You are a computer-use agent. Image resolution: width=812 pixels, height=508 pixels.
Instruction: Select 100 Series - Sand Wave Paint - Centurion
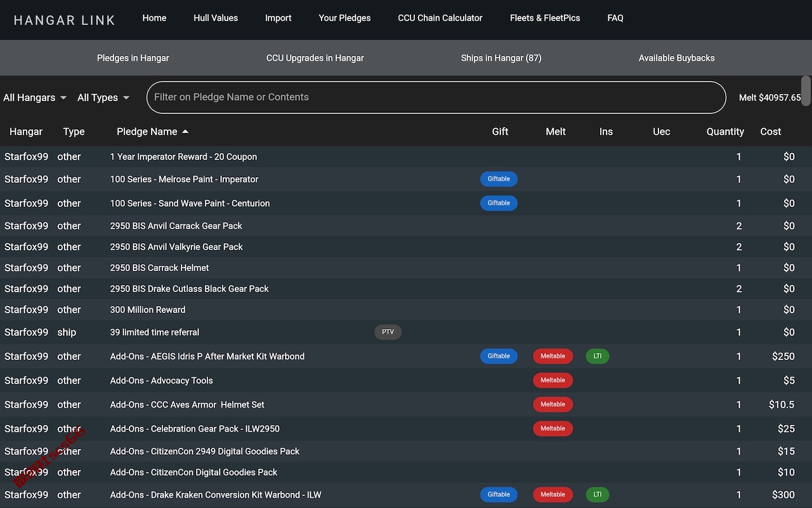click(190, 203)
